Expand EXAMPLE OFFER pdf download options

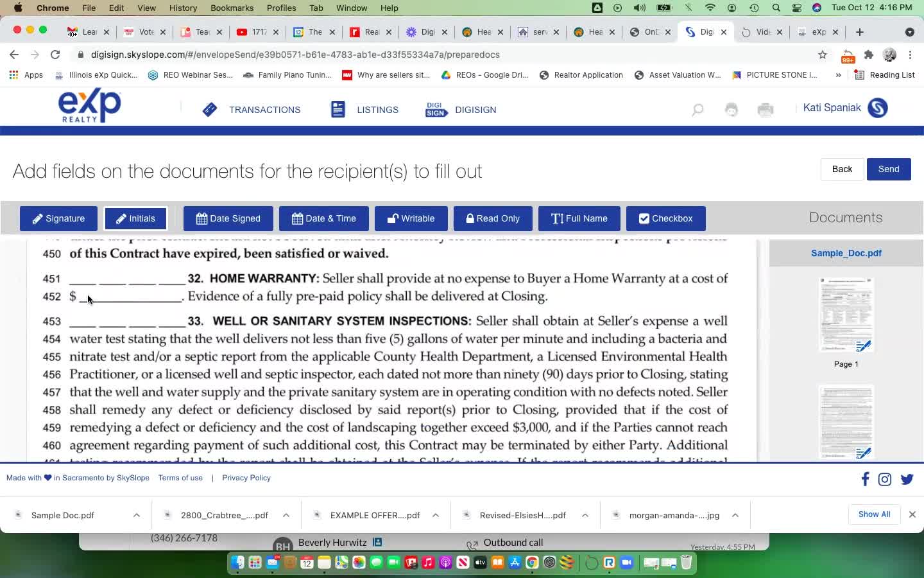pyautogui.click(x=436, y=515)
